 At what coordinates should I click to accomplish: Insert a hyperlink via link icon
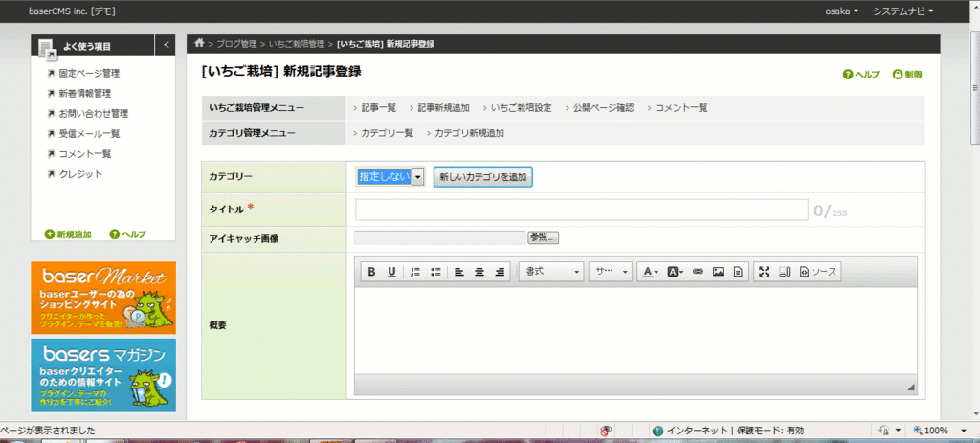coord(698,272)
